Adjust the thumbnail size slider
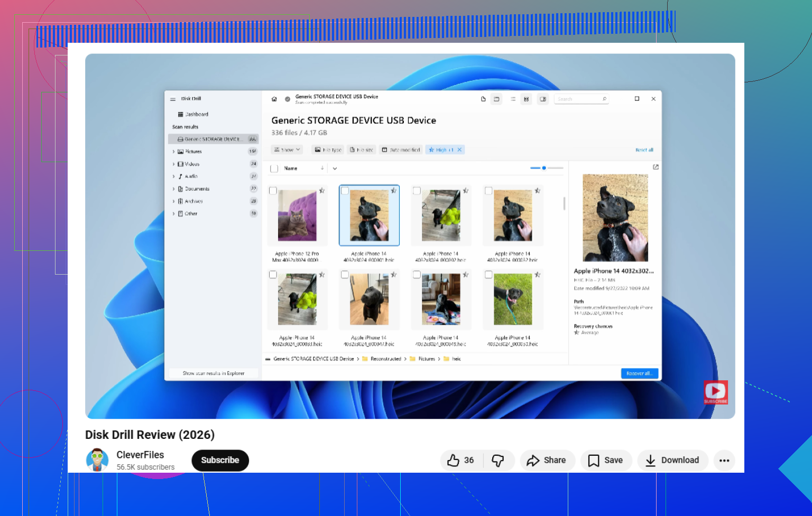The image size is (812, 516). (x=547, y=168)
